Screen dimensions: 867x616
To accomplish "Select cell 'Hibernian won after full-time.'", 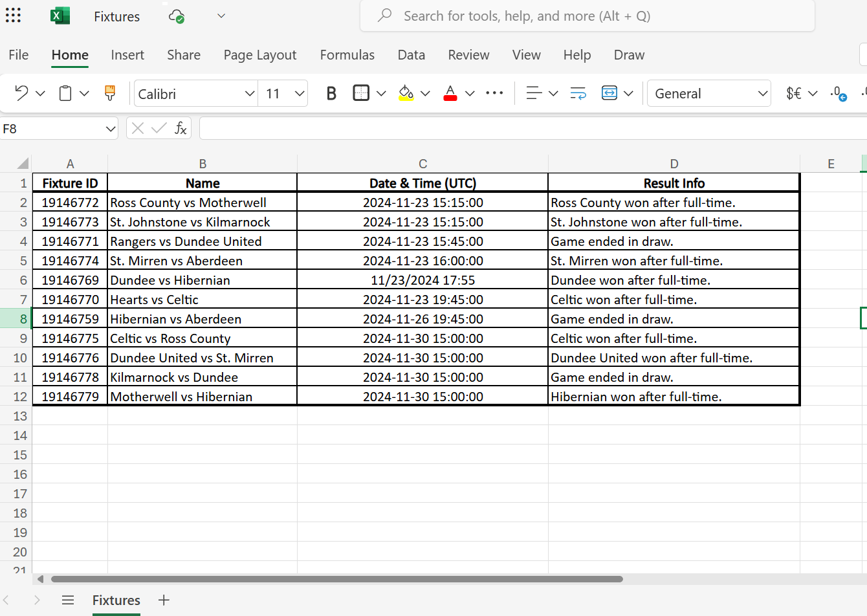I will coord(674,396).
